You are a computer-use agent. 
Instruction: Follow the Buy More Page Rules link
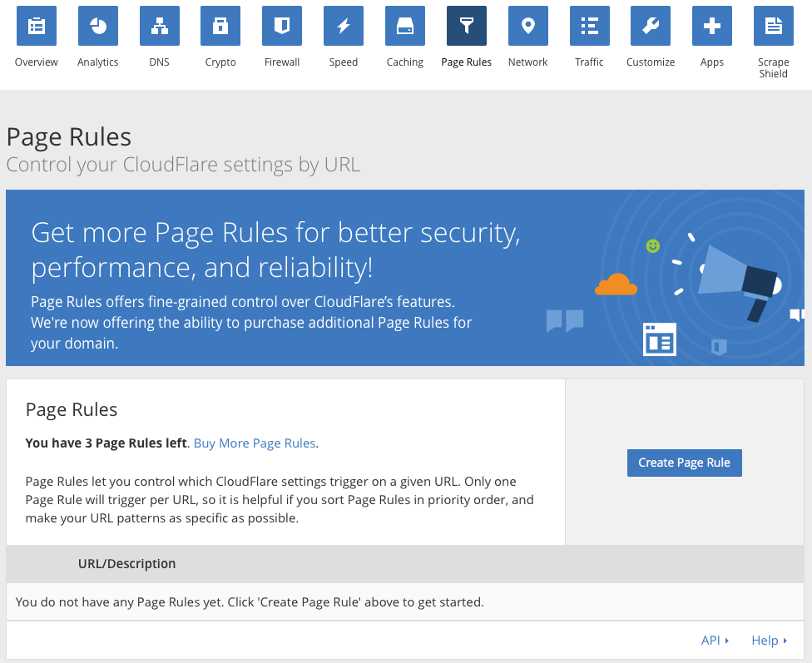(x=255, y=443)
